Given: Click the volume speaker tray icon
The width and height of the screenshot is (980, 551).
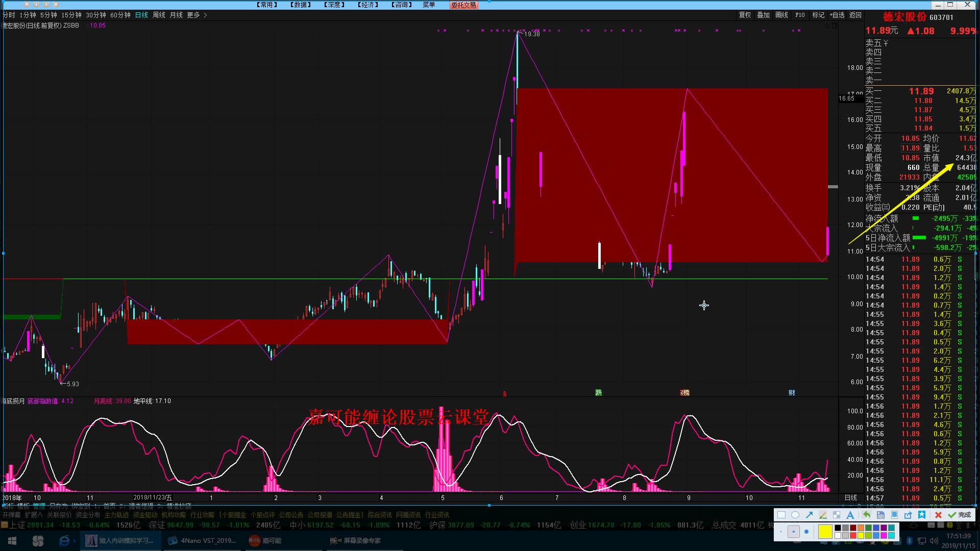Looking at the screenshot, I should coord(934,541).
